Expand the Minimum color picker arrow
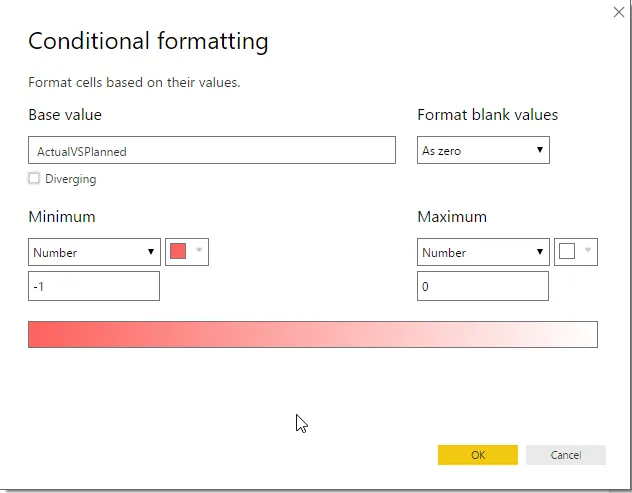 coord(198,252)
